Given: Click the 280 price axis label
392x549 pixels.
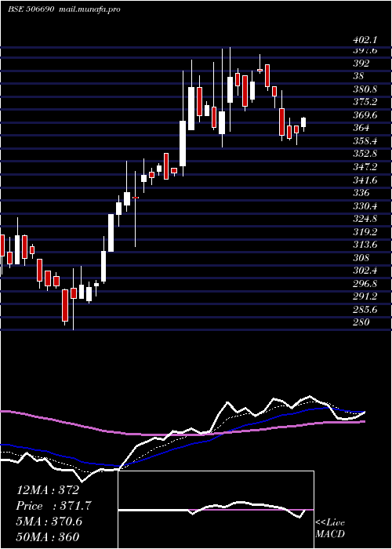Looking at the screenshot, I should [361, 322].
